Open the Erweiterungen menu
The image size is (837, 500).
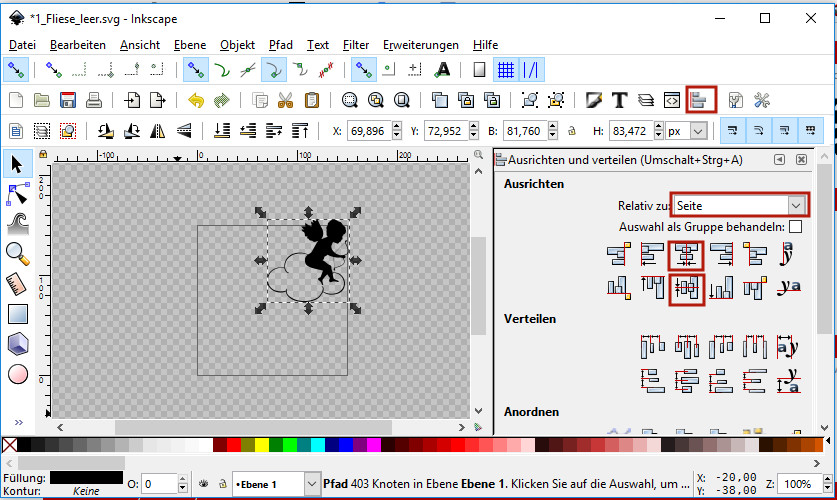pos(420,45)
